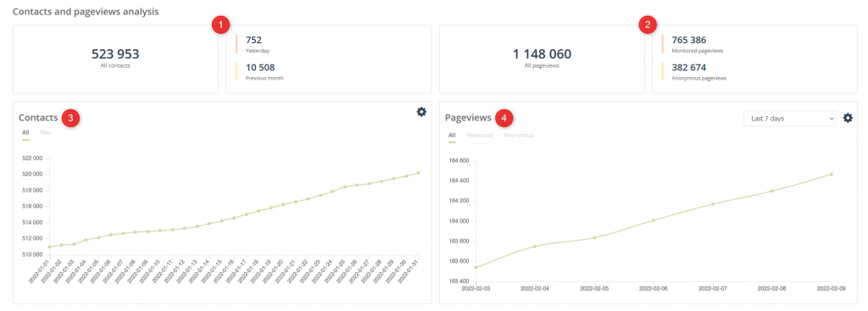This screenshot has height=311, width=868.
Task: Click the 523 953 All contacts card
Action: point(115,59)
